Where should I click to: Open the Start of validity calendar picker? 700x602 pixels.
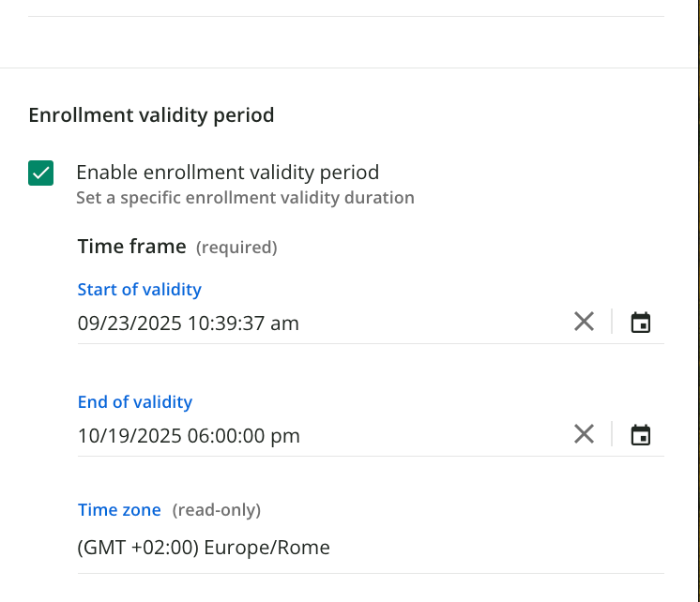[641, 323]
